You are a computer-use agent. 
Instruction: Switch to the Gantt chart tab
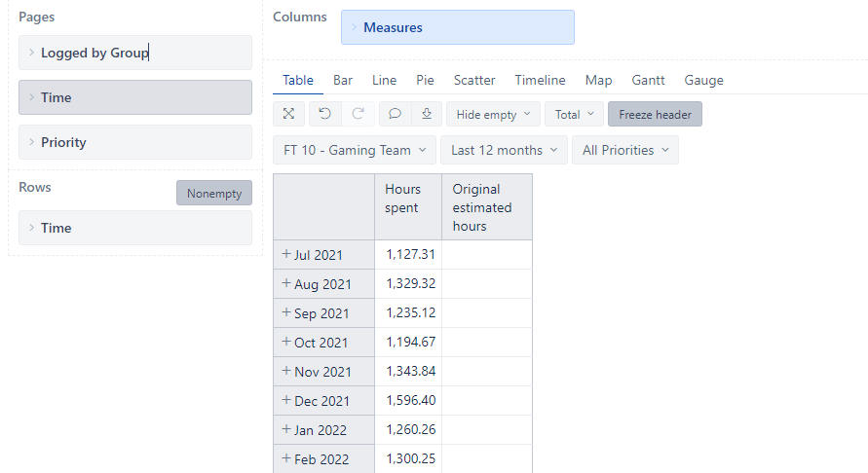tap(648, 80)
